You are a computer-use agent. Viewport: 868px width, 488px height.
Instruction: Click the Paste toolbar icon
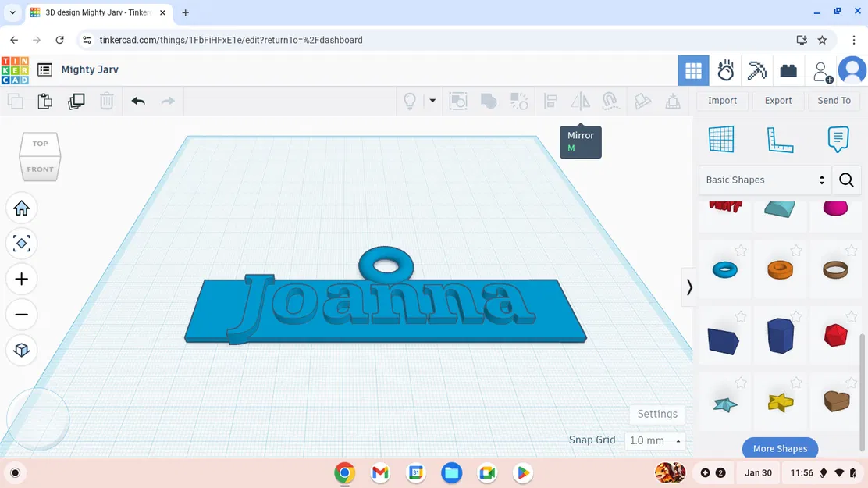point(44,101)
